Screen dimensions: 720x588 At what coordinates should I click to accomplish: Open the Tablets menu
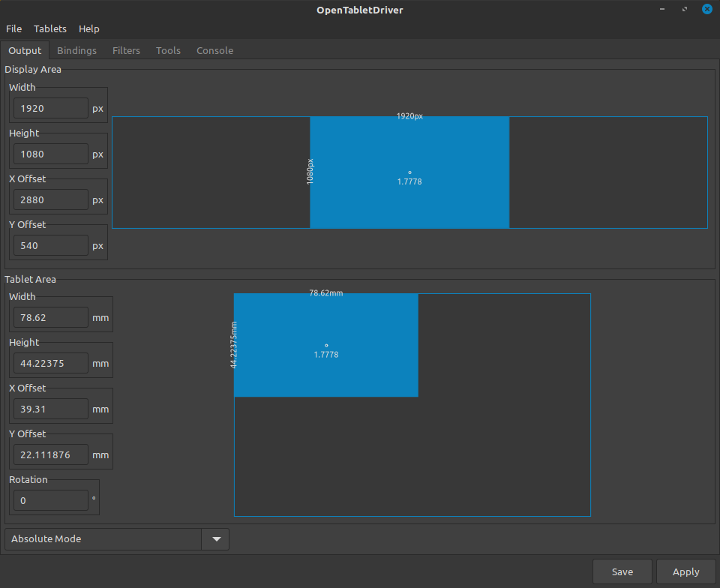pyautogui.click(x=50, y=29)
